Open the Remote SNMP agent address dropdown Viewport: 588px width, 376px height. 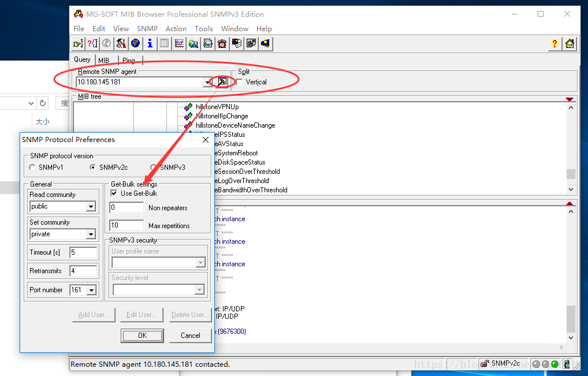click(x=208, y=82)
